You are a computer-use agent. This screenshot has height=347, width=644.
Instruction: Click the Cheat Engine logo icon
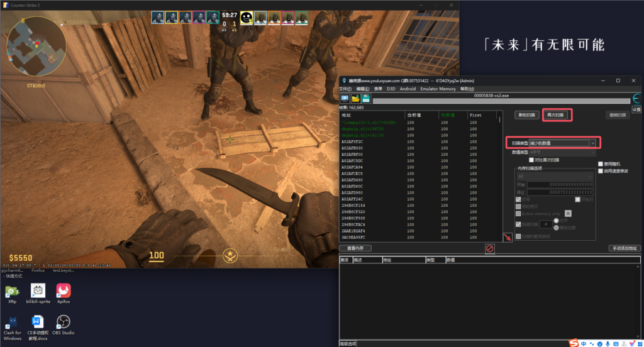(x=636, y=99)
